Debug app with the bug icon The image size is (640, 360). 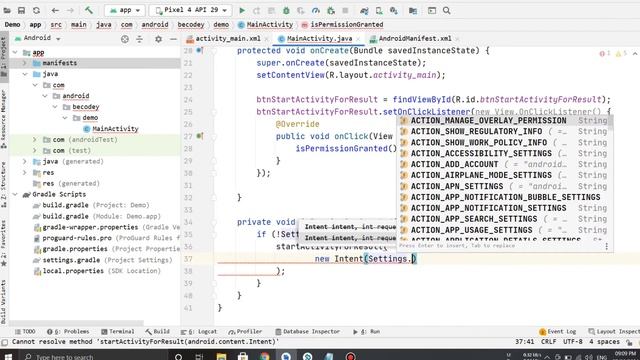[286, 11]
